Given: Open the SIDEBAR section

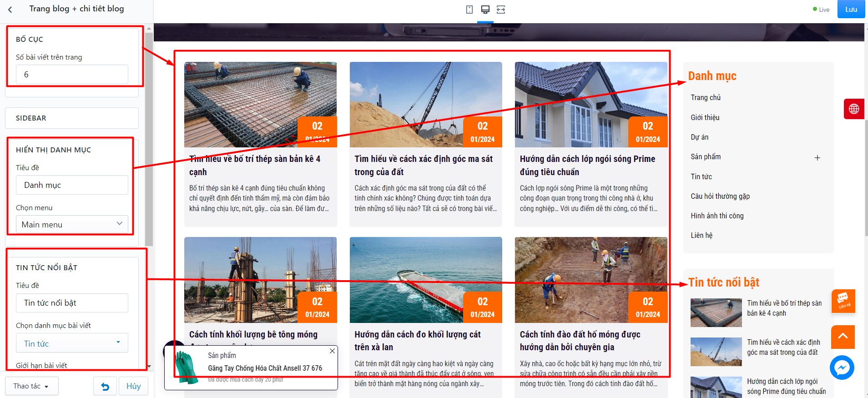Looking at the screenshot, I should coord(72,118).
